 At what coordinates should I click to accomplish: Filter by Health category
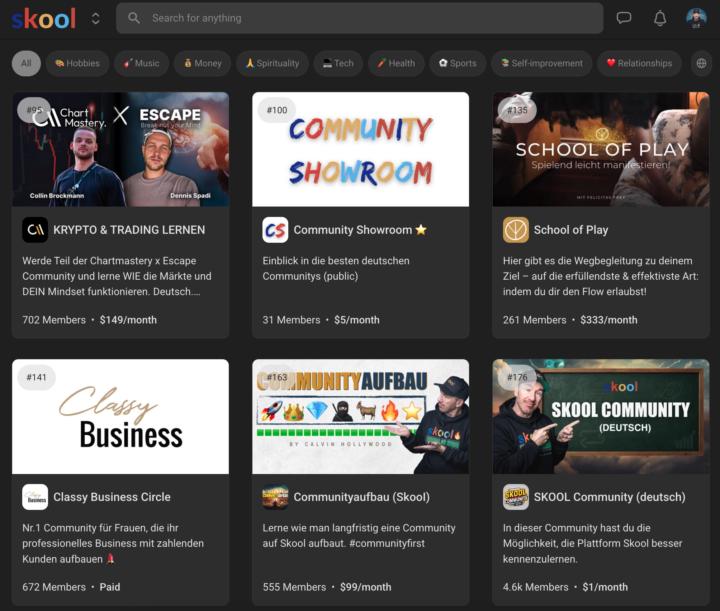coord(396,63)
